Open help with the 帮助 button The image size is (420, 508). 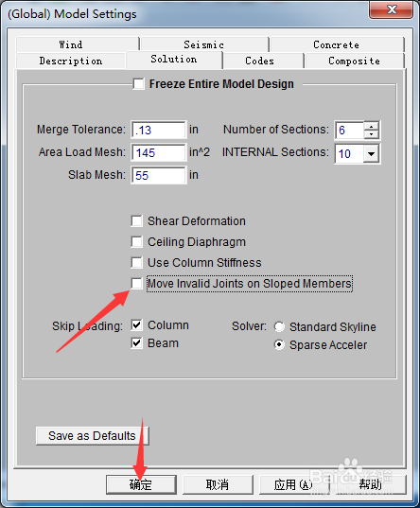tap(371, 484)
